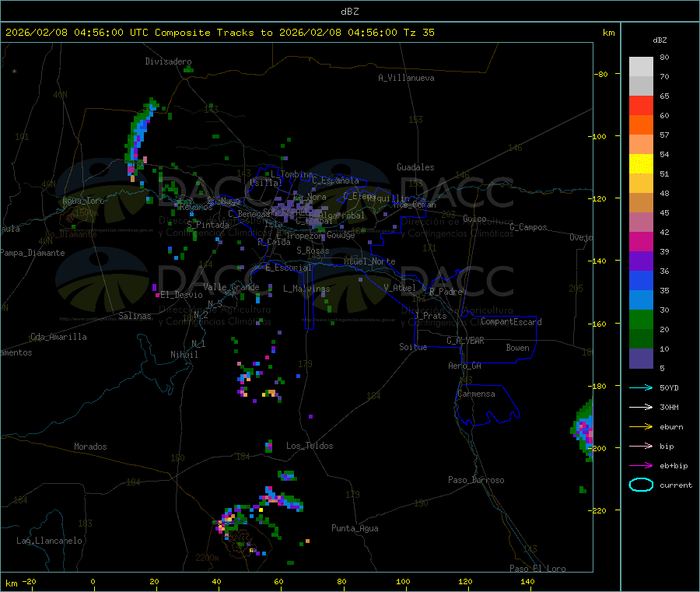Click the 'Morados' map label
Image resolution: width=700 pixels, height=592 pixels.
(x=90, y=447)
